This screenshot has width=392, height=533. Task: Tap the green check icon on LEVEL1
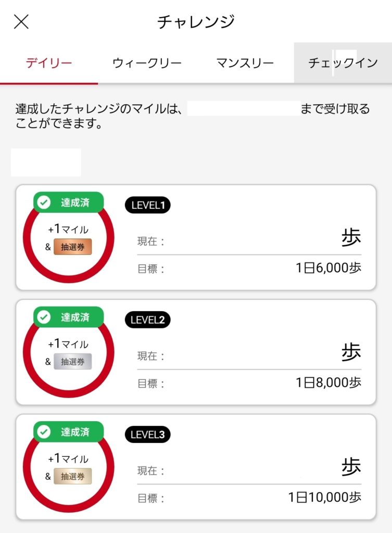(x=44, y=202)
